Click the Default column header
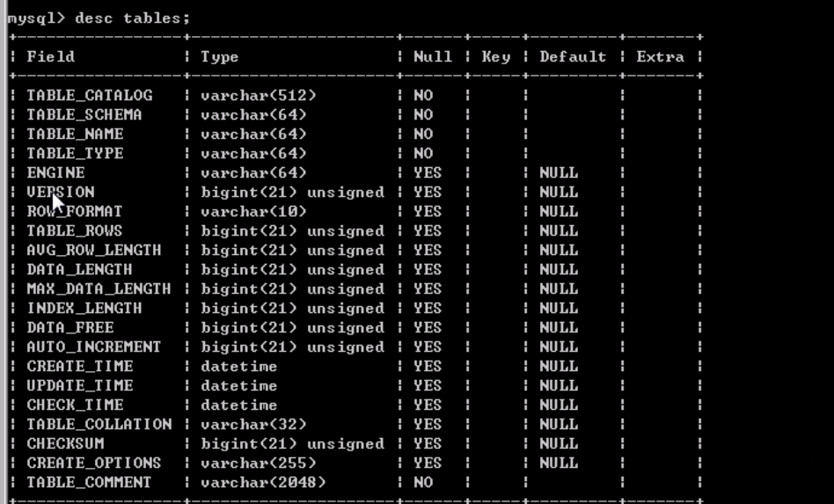The height and width of the screenshot is (504, 834). point(573,57)
